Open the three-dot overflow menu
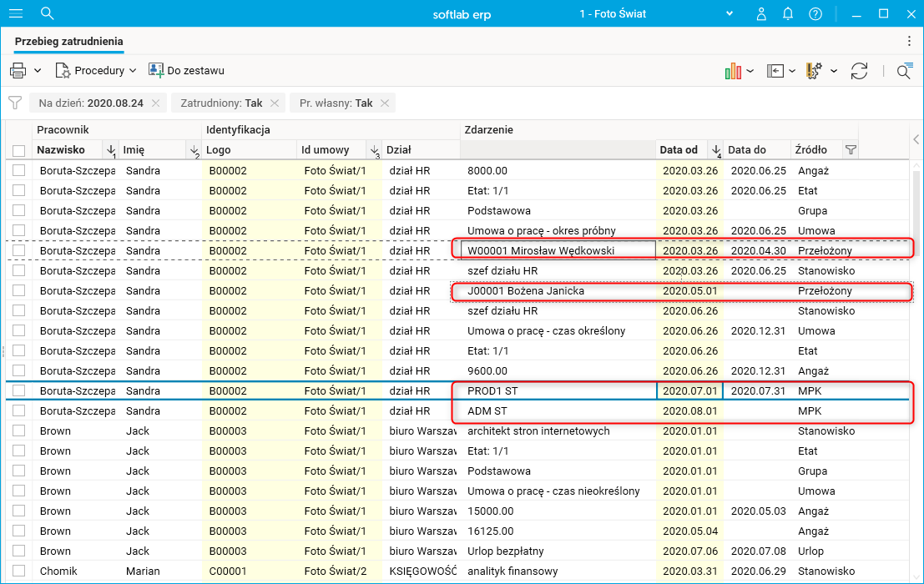Screen dimensions: 924x584 pyautogui.click(x=909, y=41)
